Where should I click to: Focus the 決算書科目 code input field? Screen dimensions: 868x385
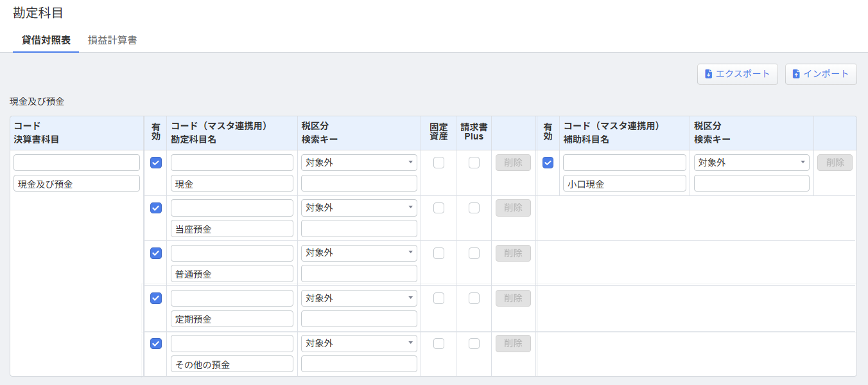click(x=76, y=163)
